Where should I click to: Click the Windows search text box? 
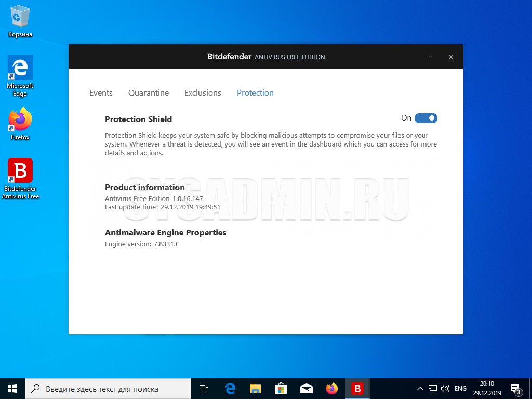point(108,389)
